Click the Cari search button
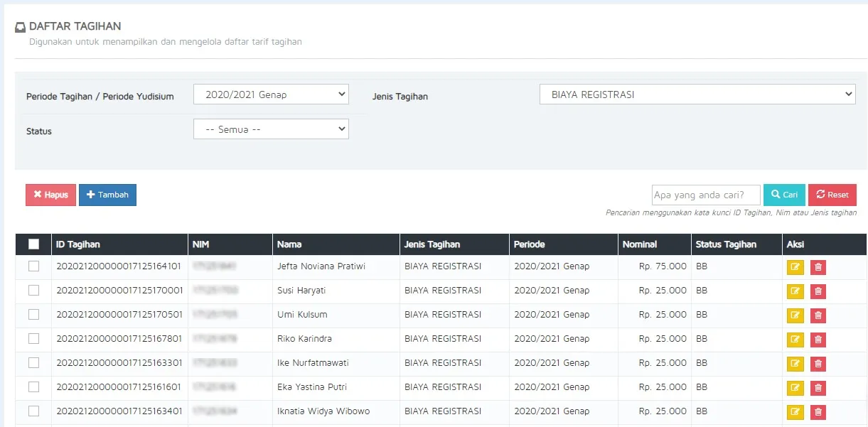This screenshot has height=427, width=868. click(x=784, y=195)
